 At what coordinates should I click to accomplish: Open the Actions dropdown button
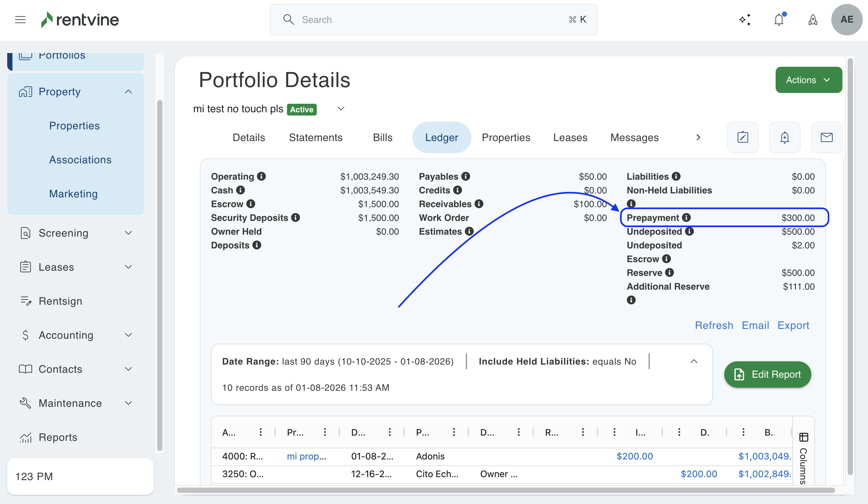pyautogui.click(x=808, y=80)
